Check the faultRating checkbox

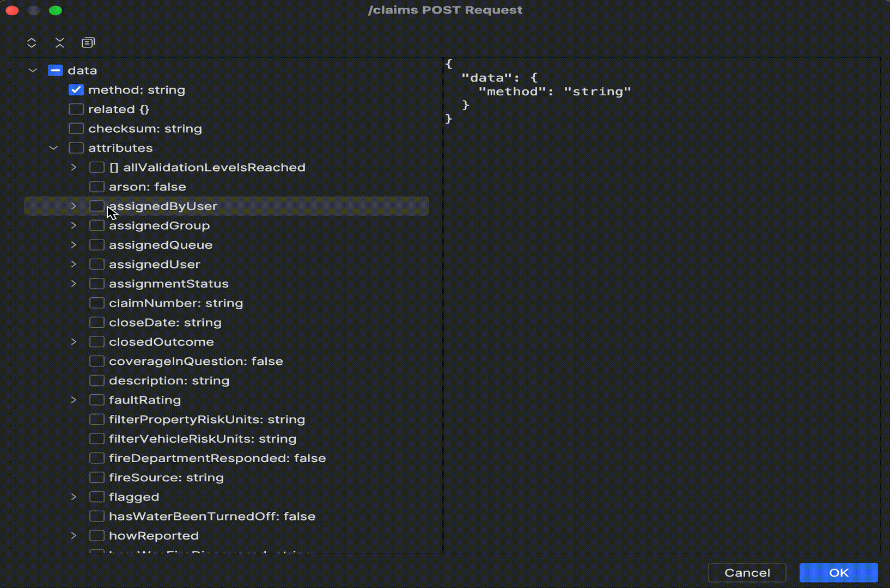[x=97, y=400]
